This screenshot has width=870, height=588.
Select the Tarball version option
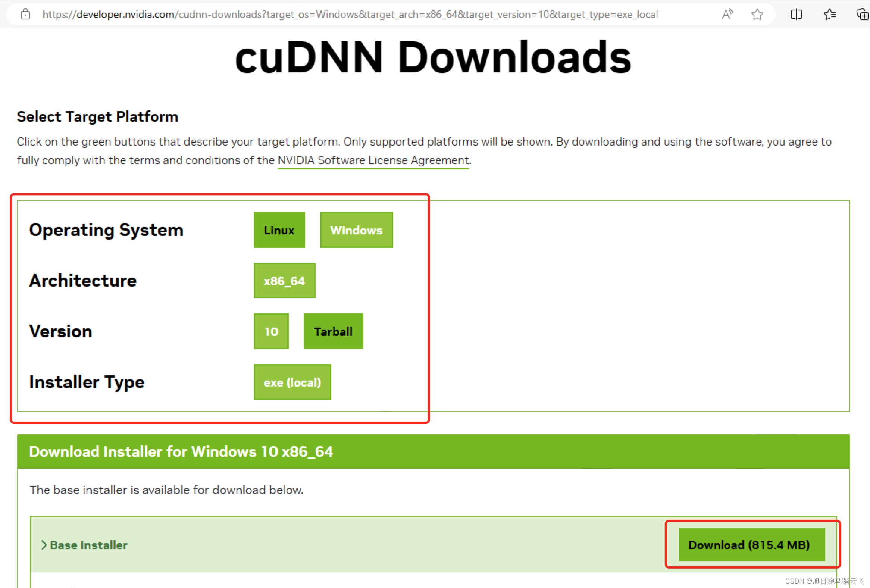(333, 331)
